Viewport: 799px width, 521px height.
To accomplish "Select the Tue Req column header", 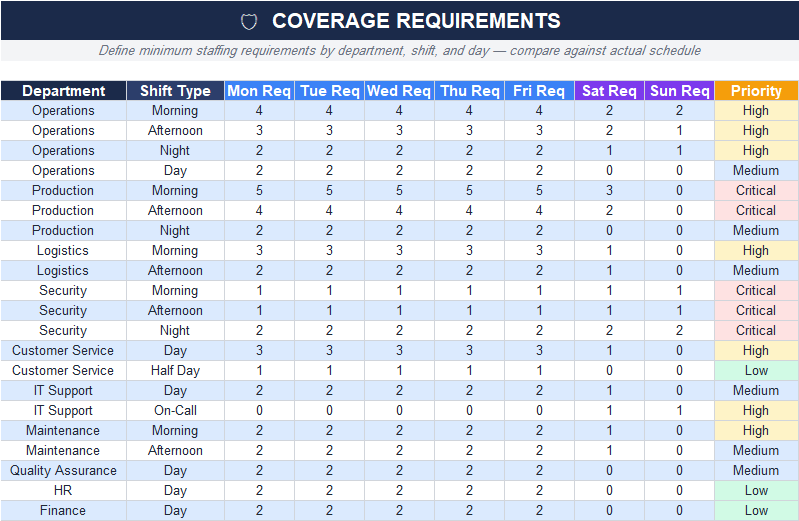I will [x=329, y=90].
